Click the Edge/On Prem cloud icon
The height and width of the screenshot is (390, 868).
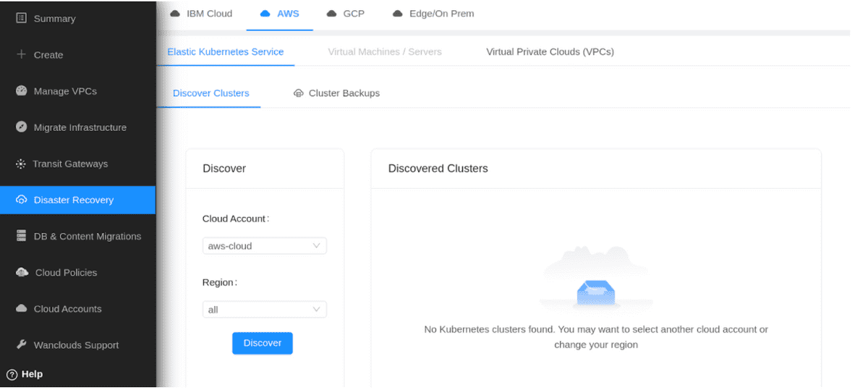(x=397, y=13)
